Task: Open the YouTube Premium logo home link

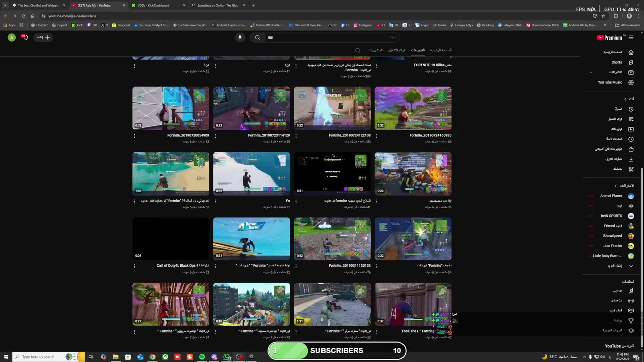Action: pos(609,37)
